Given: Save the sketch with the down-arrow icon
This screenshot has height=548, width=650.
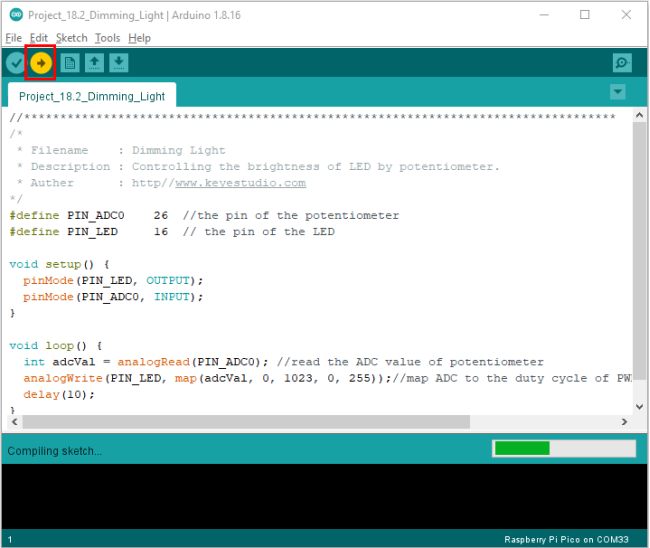Looking at the screenshot, I should point(119,63).
